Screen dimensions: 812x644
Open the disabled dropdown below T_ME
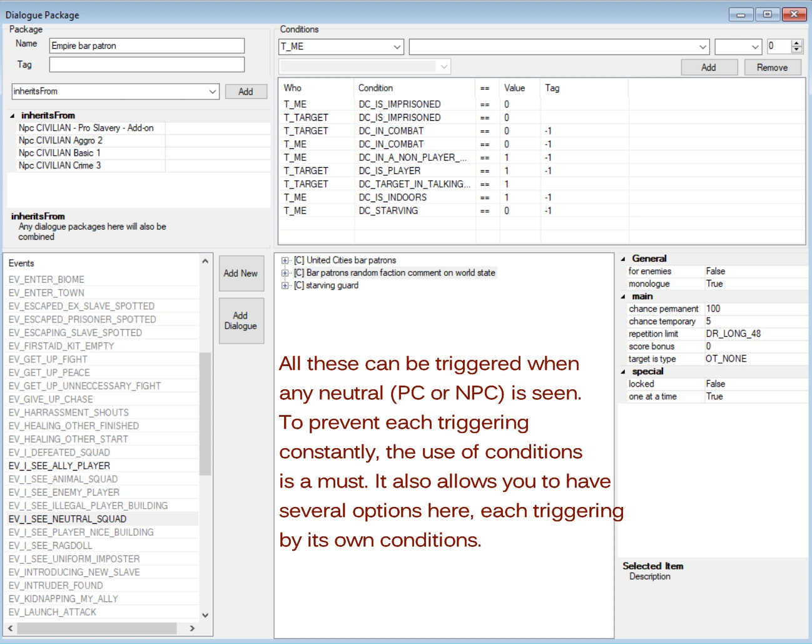[444, 66]
